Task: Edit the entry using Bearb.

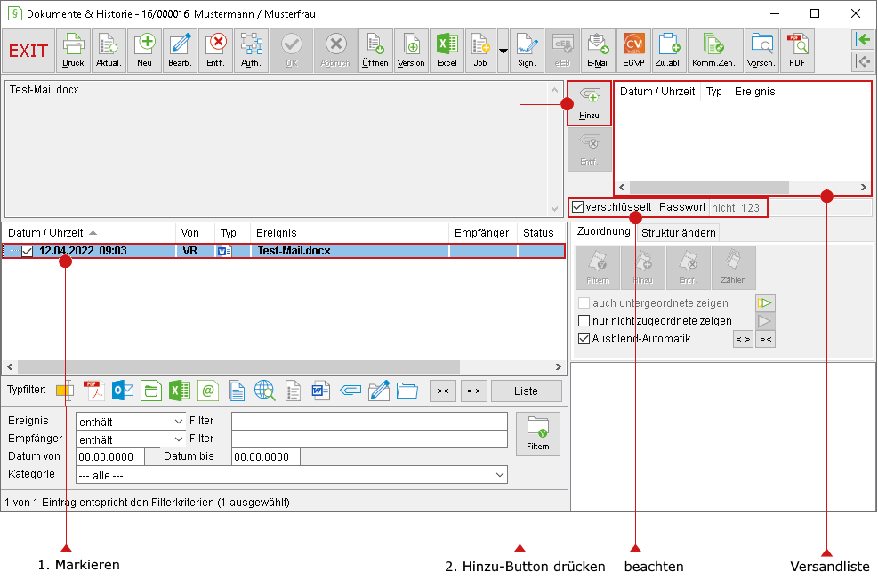Action: pyautogui.click(x=180, y=51)
